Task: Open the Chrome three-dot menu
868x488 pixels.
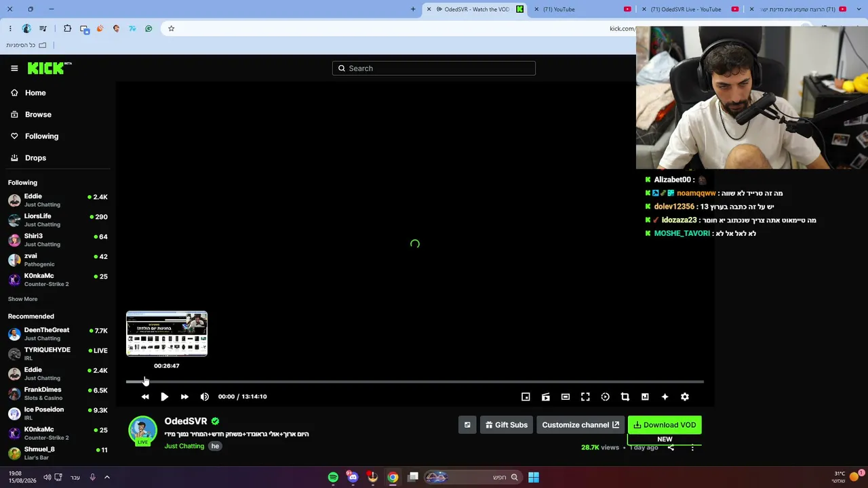Action: tap(10, 28)
